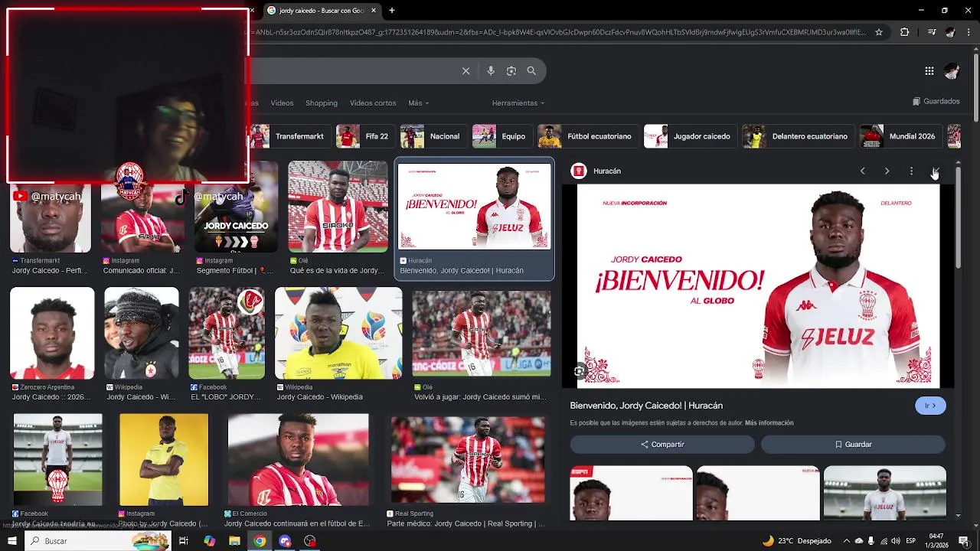Open the 23°C Despejado weather widget
980x551 pixels.
tap(796, 541)
